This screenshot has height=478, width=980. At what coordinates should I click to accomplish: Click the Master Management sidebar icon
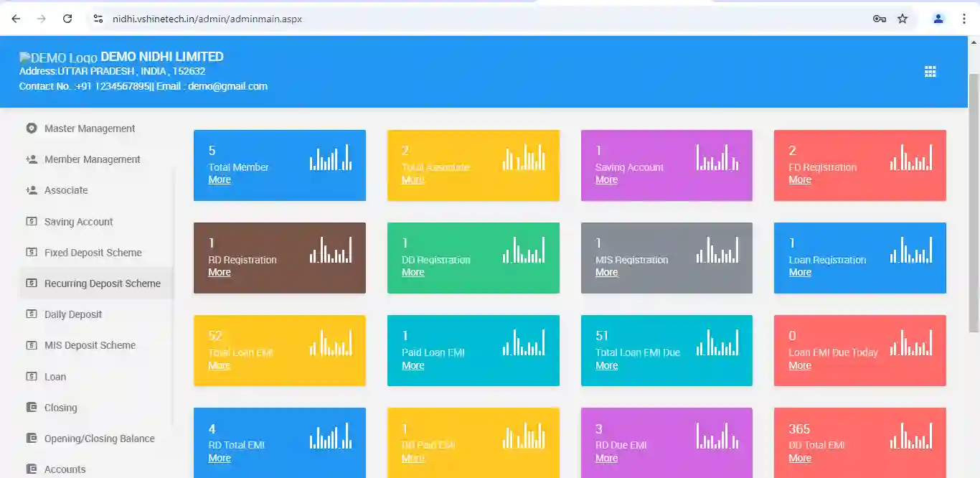[32, 128]
